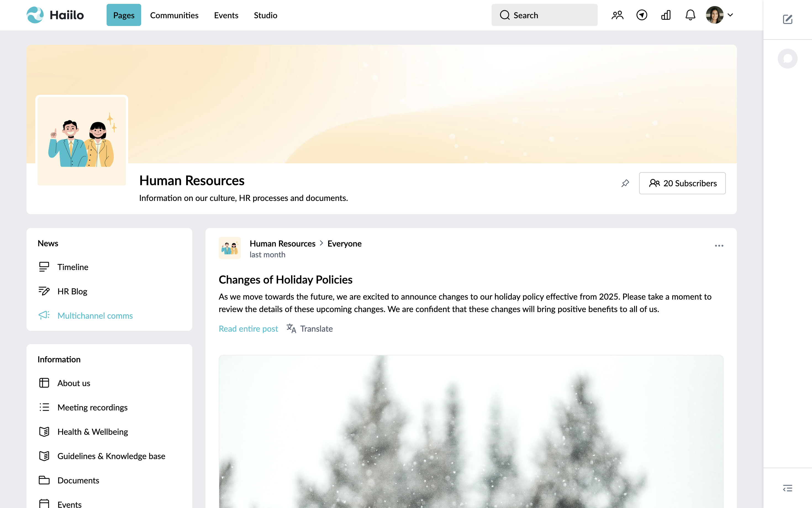Screen dimensions: 812x508
Task: Click the HR Blog pencil icon
Action: click(44, 291)
